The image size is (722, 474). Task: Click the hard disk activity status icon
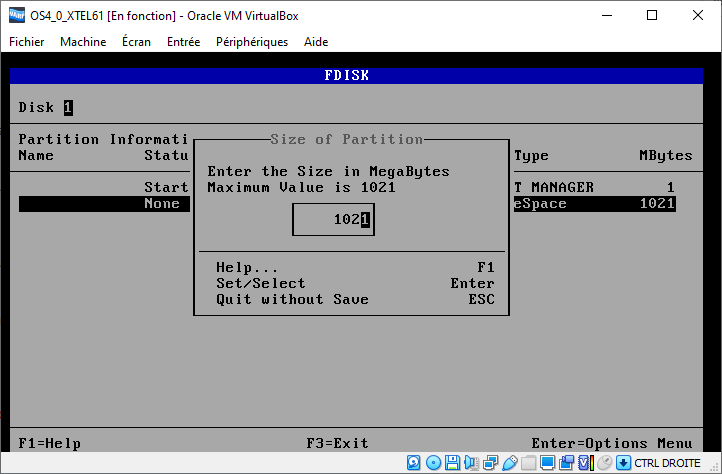[414, 463]
